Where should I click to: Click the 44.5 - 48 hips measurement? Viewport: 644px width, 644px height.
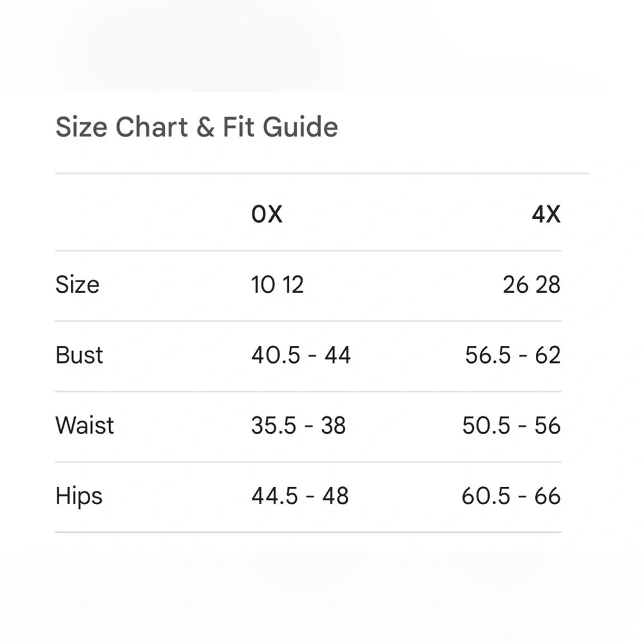[300, 496]
